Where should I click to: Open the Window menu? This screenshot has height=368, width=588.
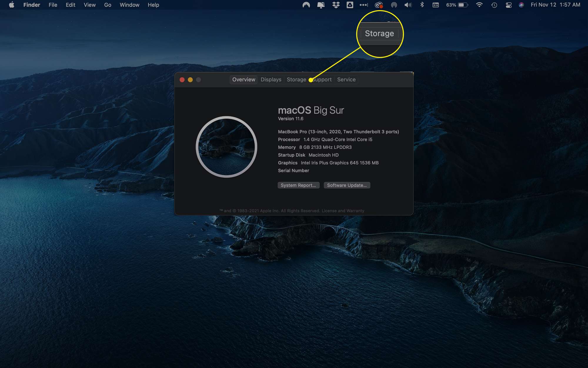coord(129,5)
